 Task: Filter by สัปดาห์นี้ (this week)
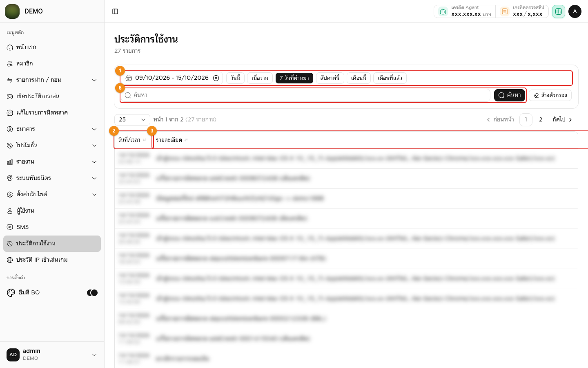(x=330, y=78)
